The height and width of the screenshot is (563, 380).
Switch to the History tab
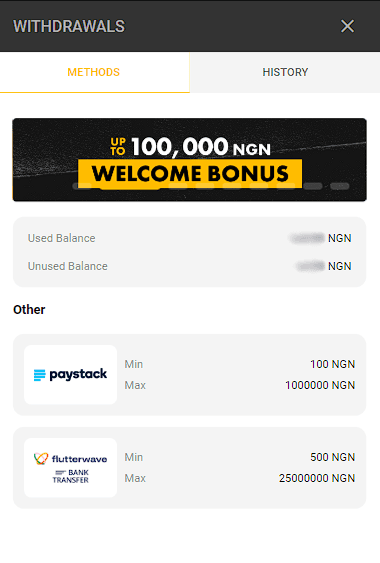(x=285, y=72)
